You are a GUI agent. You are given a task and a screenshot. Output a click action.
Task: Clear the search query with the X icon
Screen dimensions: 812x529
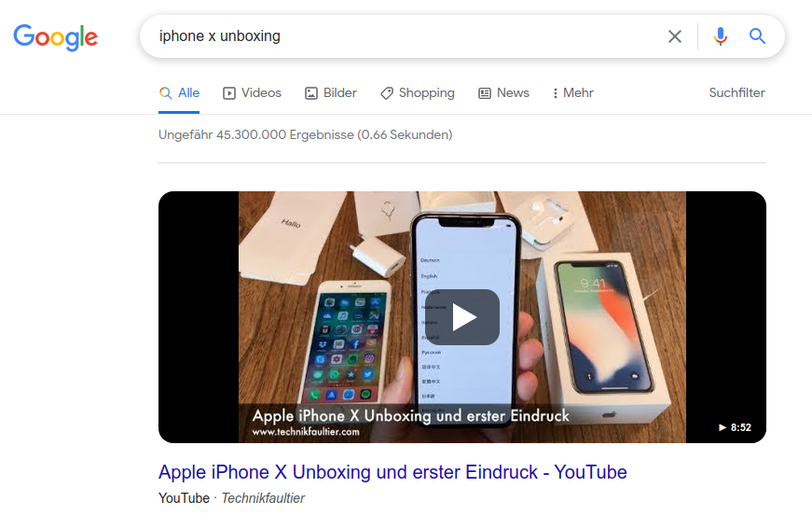[x=674, y=36]
